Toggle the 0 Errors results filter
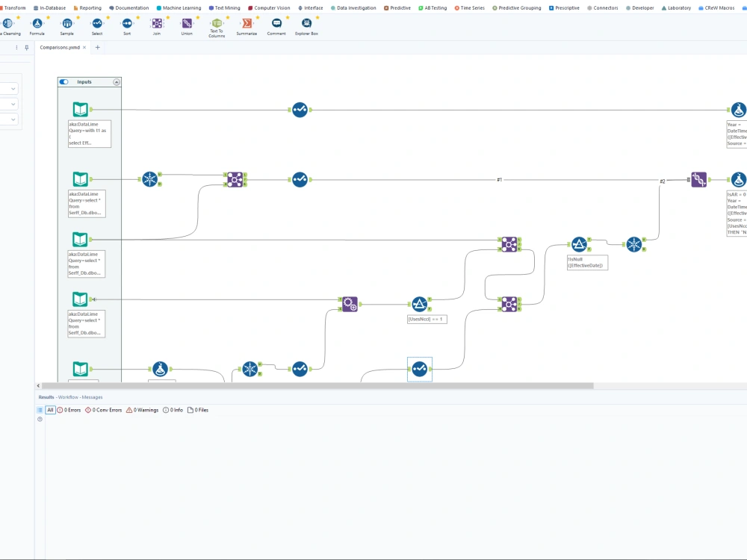The width and height of the screenshot is (747, 560). pos(72,409)
